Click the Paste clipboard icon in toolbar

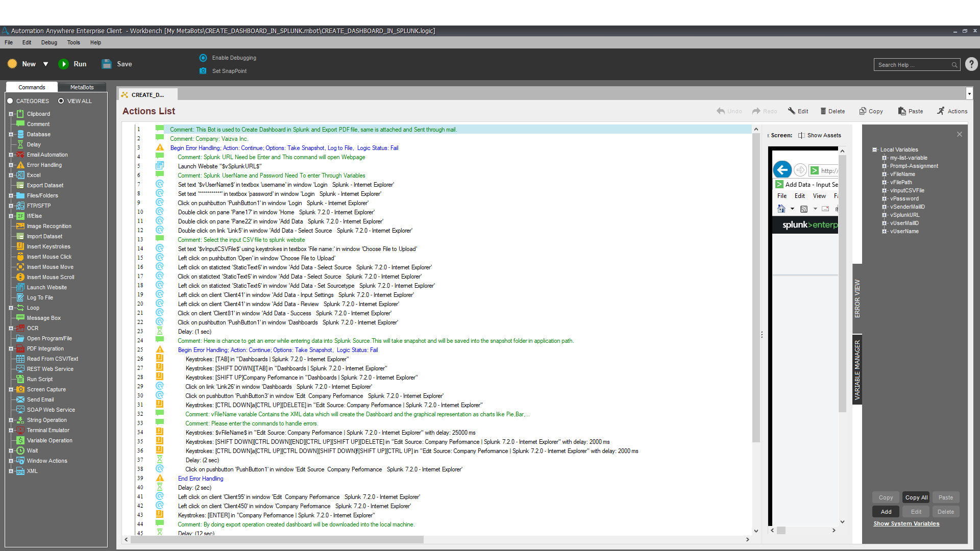click(902, 111)
